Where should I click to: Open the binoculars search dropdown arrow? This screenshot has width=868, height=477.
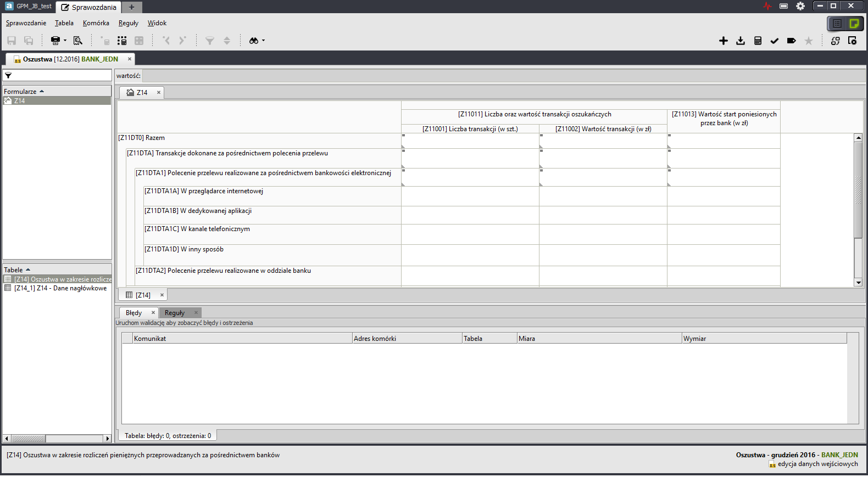263,41
